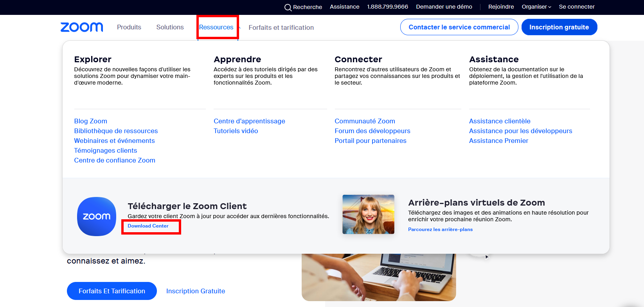
Task: Open Bibliothèque de ressources
Action: 116,131
